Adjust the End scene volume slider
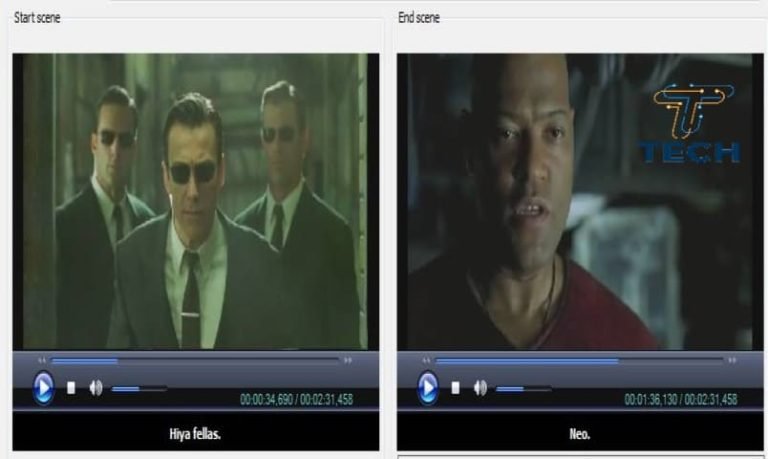Screen dimensions: 768x459 [x=524, y=389]
